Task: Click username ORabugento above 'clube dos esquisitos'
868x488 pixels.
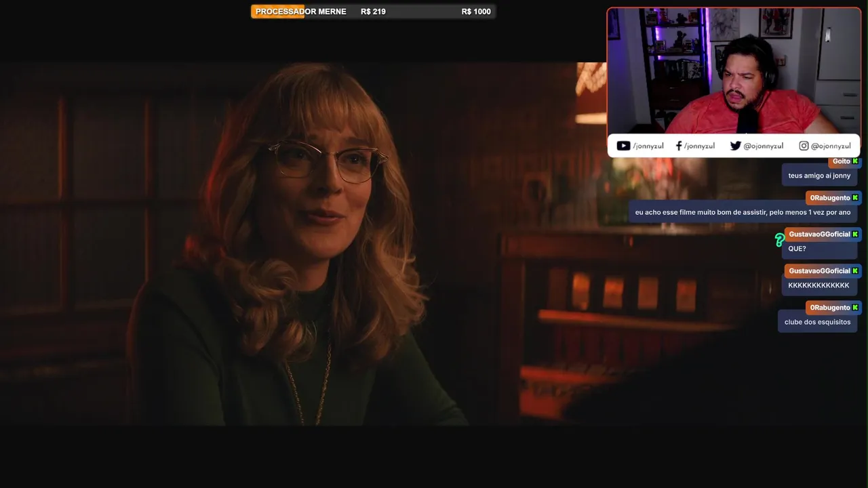Action: pos(829,308)
